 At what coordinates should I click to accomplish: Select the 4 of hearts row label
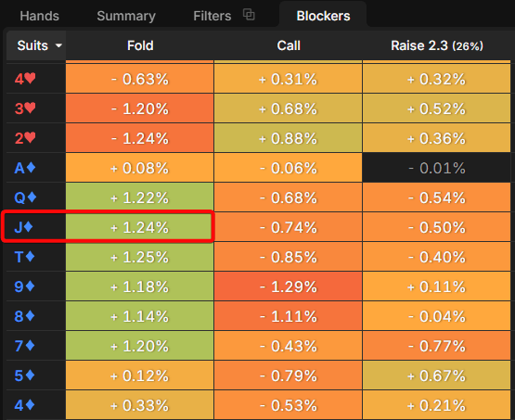tap(25, 79)
